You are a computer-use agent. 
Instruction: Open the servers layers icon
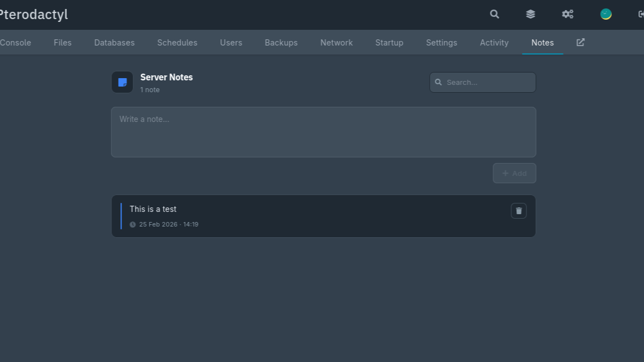[x=530, y=14]
